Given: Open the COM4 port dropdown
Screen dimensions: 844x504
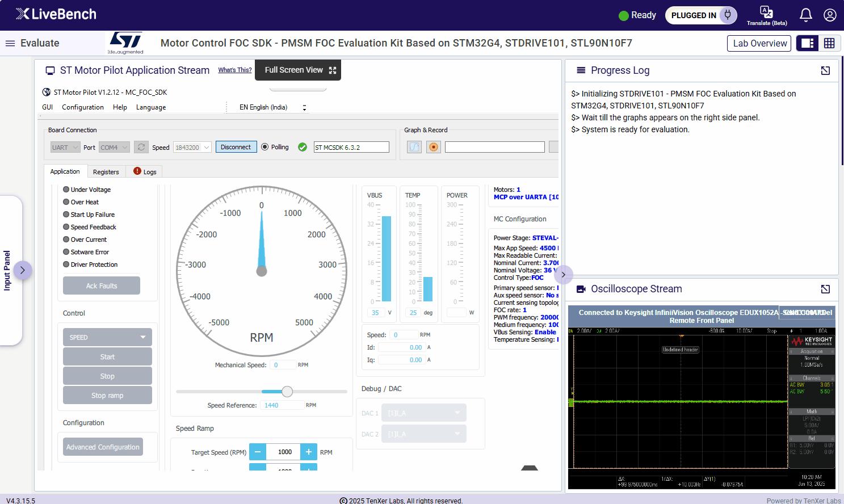Looking at the screenshot, I should pos(114,148).
